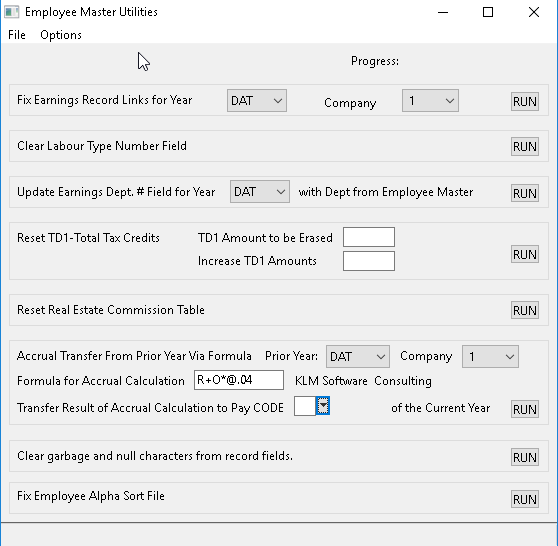This screenshot has height=546, width=558.
Task: Open the Options menu
Action: click(61, 35)
